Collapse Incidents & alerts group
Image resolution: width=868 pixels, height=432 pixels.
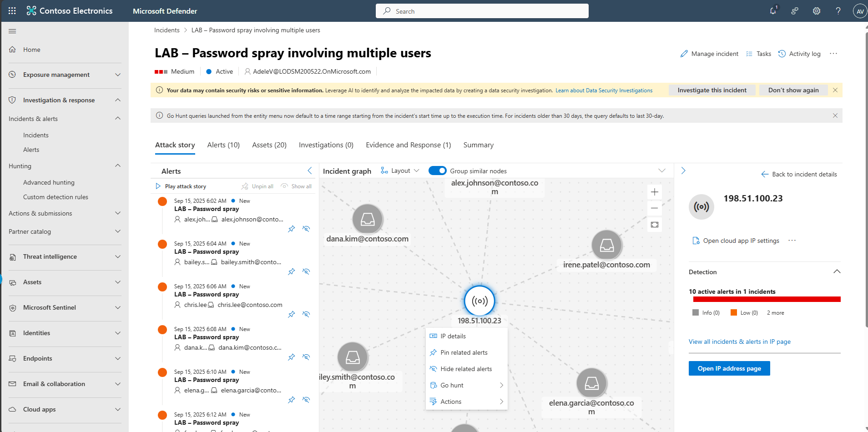118,119
